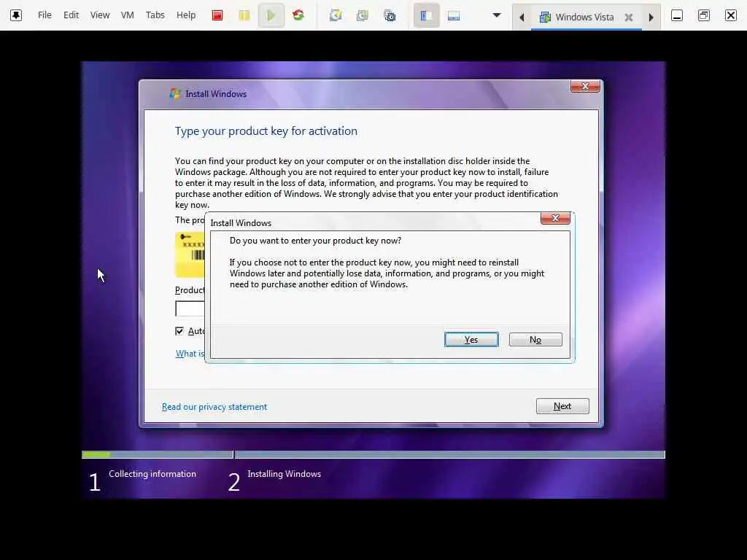Viewport: 747px width, 560px height.
Task: Click 'Do you want to enter your product key now?' text
Action: (315, 241)
